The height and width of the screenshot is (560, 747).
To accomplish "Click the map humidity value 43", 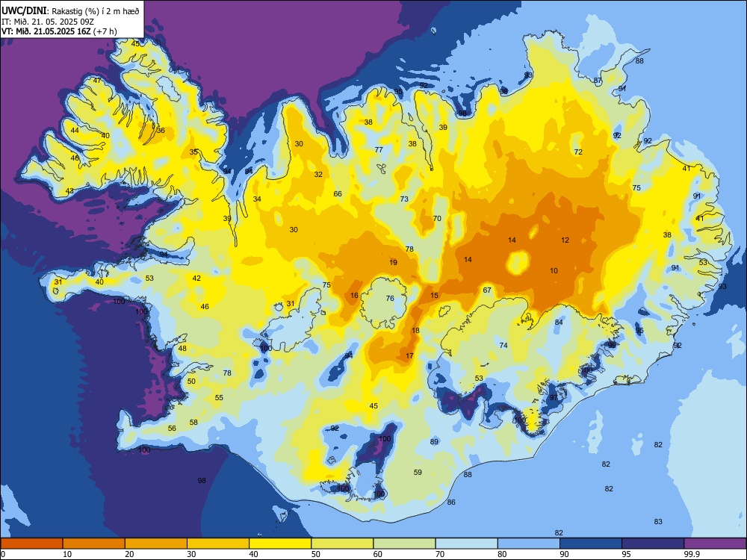I will [69, 191].
